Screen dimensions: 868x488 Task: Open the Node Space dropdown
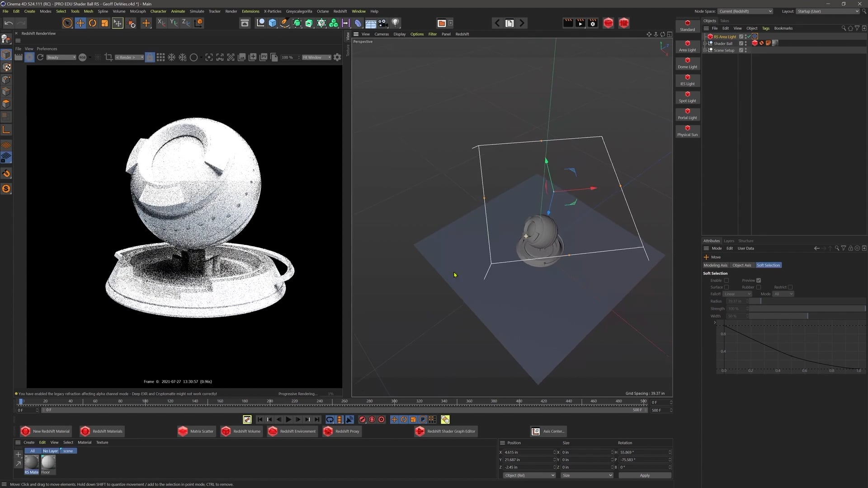[745, 11]
